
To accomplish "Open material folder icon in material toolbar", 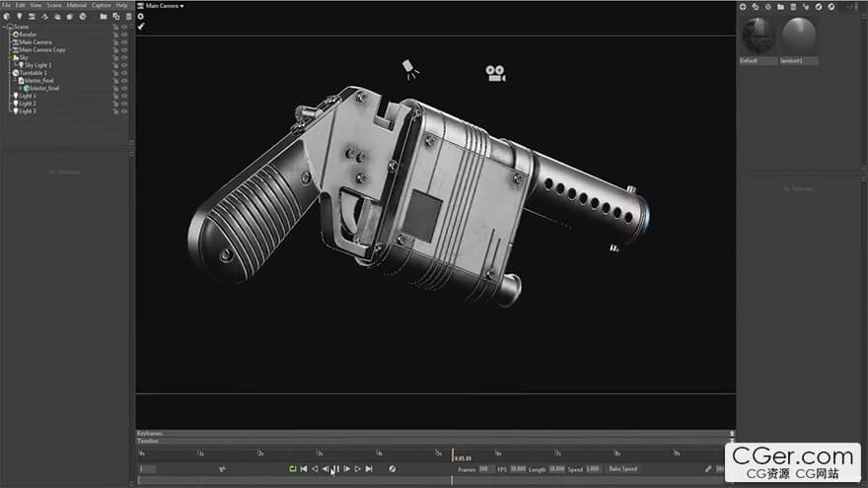I will [780, 7].
